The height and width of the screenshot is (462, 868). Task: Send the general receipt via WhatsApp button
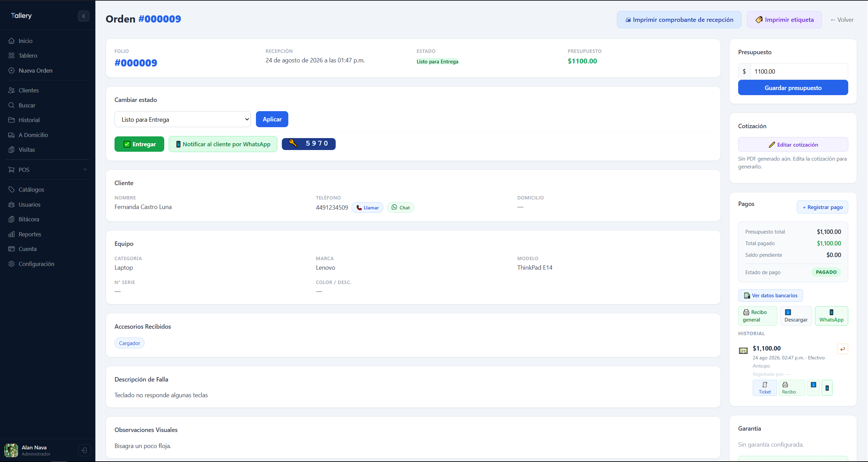pyautogui.click(x=832, y=316)
